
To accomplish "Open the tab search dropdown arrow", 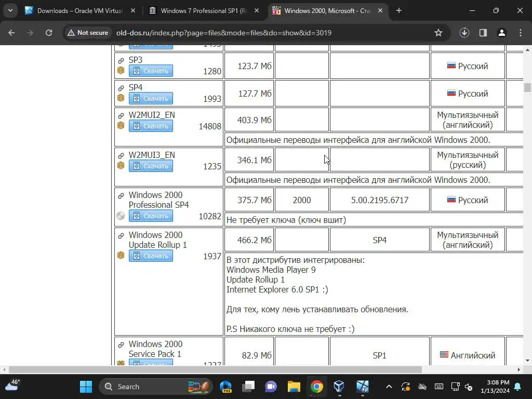I will [x=10, y=10].
